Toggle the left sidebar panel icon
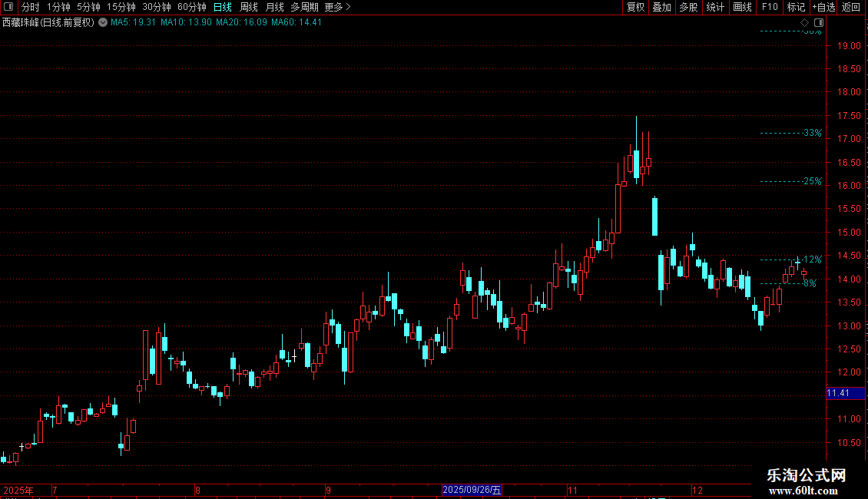 [8, 7]
